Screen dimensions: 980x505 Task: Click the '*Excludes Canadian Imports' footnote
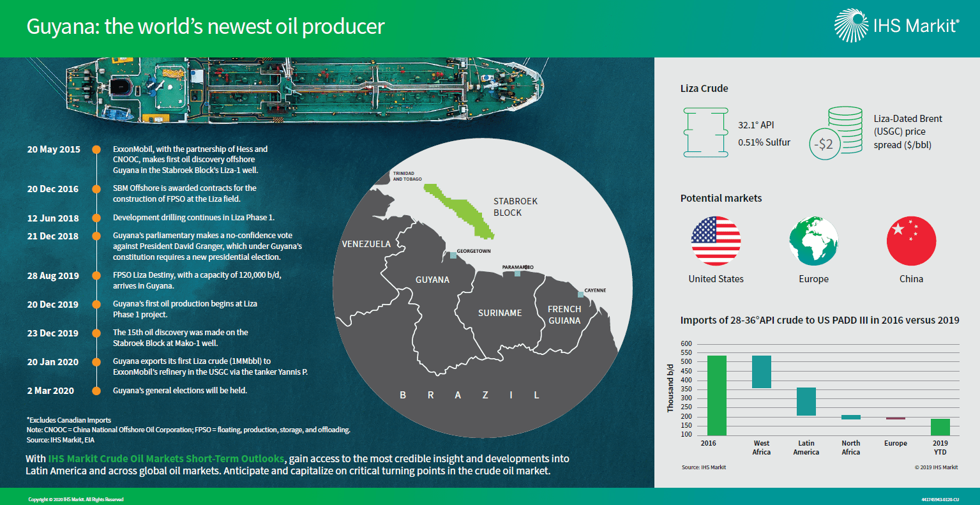pyautogui.click(x=69, y=420)
